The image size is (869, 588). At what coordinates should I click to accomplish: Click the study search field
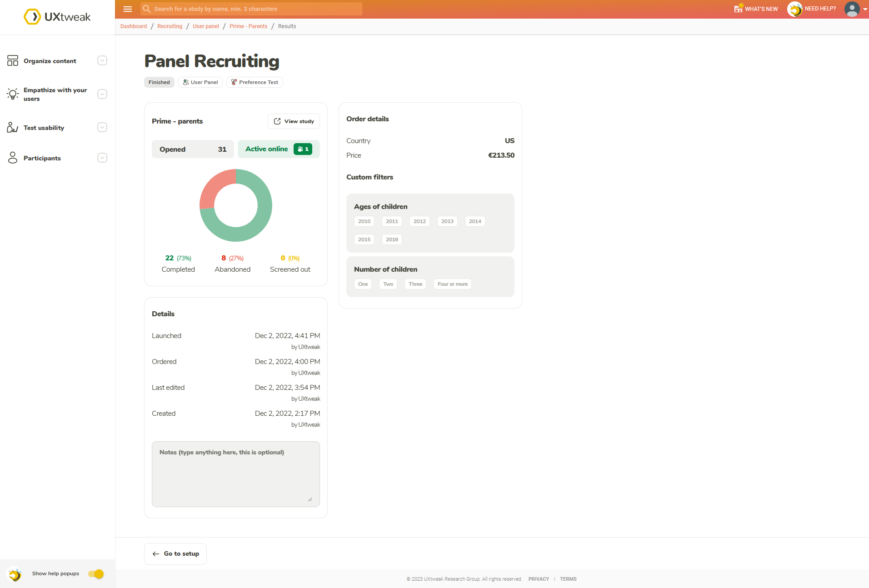pyautogui.click(x=251, y=9)
